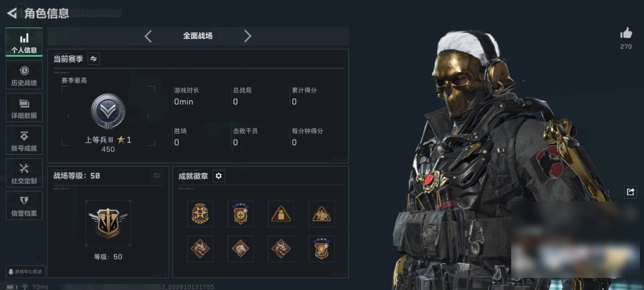Open the 历史战绩 clock icon tab
This screenshot has height=290, width=644.
24,75
